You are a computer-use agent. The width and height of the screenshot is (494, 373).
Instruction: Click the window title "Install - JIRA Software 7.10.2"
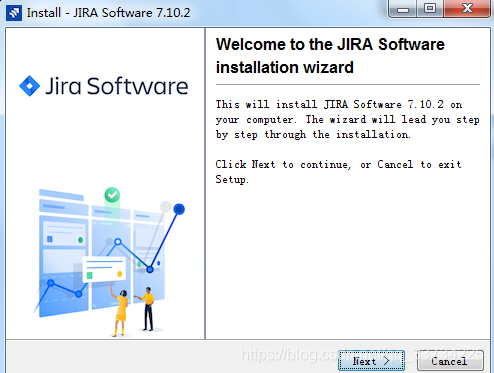[108, 13]
